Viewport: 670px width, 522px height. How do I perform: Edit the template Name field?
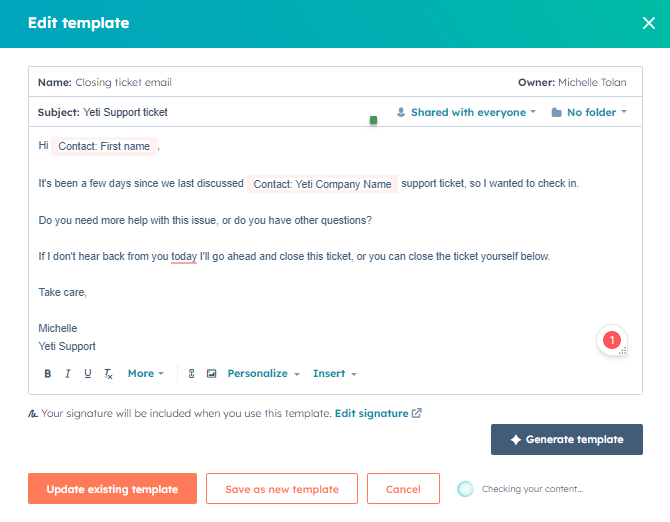(x=124, y=82)
